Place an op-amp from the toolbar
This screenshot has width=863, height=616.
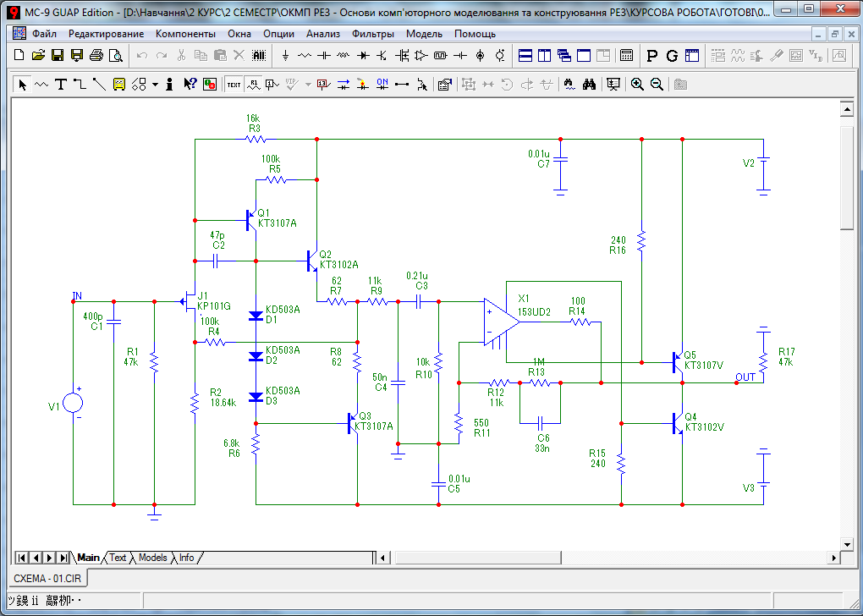421,55
